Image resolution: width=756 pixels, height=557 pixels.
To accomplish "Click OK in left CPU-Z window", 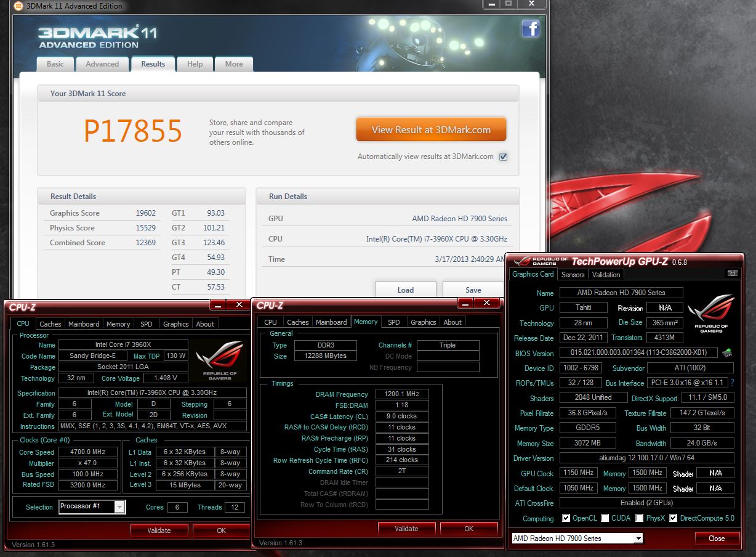I will [221, 531].
